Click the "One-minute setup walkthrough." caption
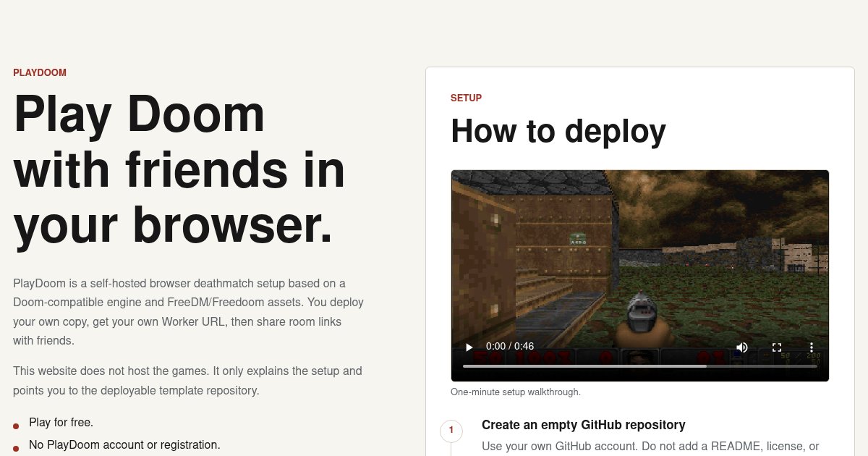 tap(516, 392)
